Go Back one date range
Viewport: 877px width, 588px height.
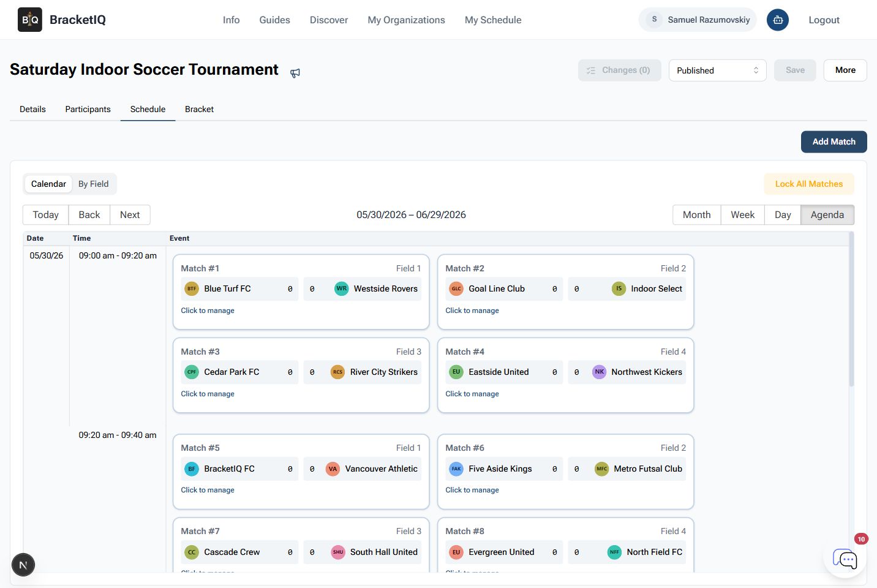89,215
